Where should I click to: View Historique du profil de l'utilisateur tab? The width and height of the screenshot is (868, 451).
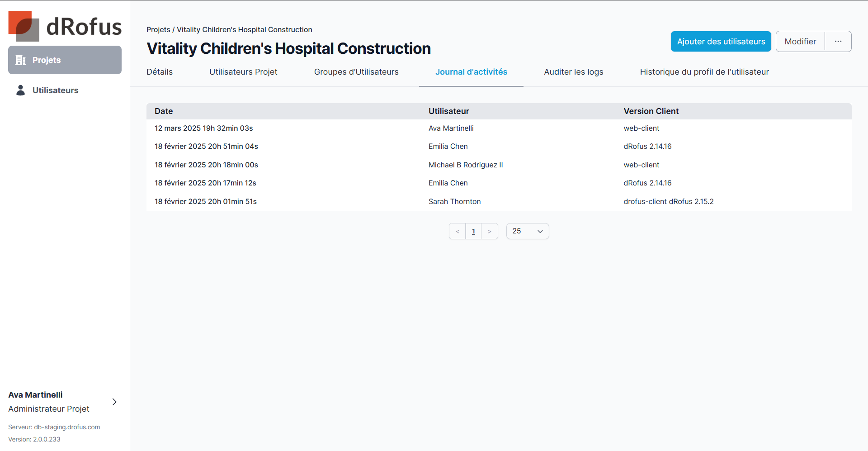(x=704, y=72)
